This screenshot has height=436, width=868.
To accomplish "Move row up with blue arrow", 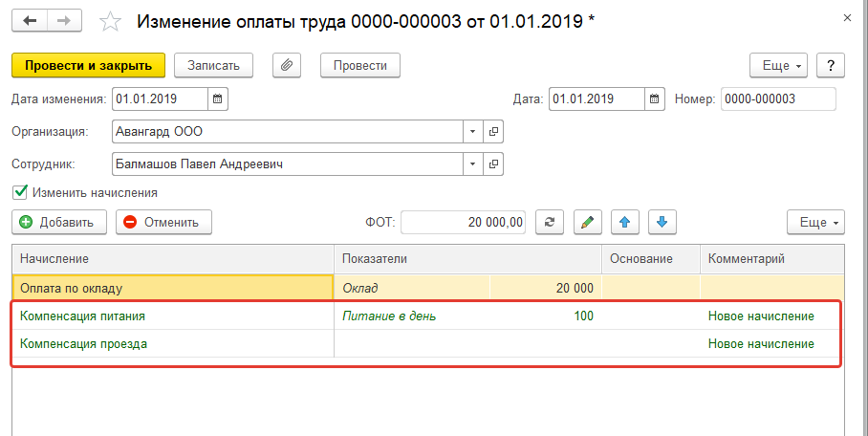I will pyautogui.click(x=625, y=223).
